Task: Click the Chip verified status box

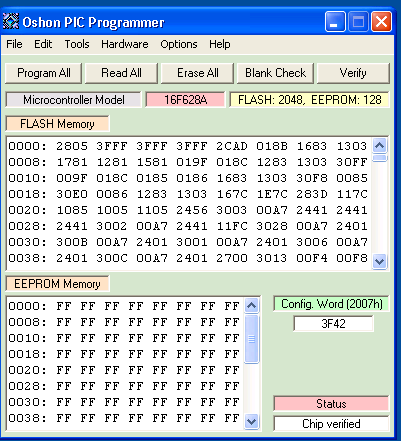Action: coord(331,424)
